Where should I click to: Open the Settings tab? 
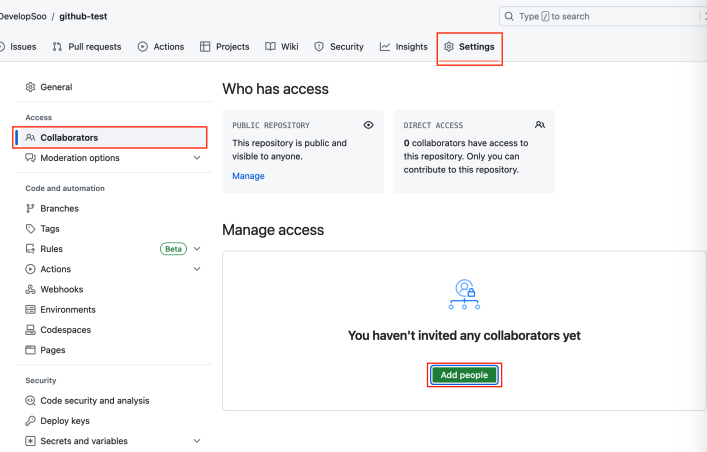(x=469, y=47)
